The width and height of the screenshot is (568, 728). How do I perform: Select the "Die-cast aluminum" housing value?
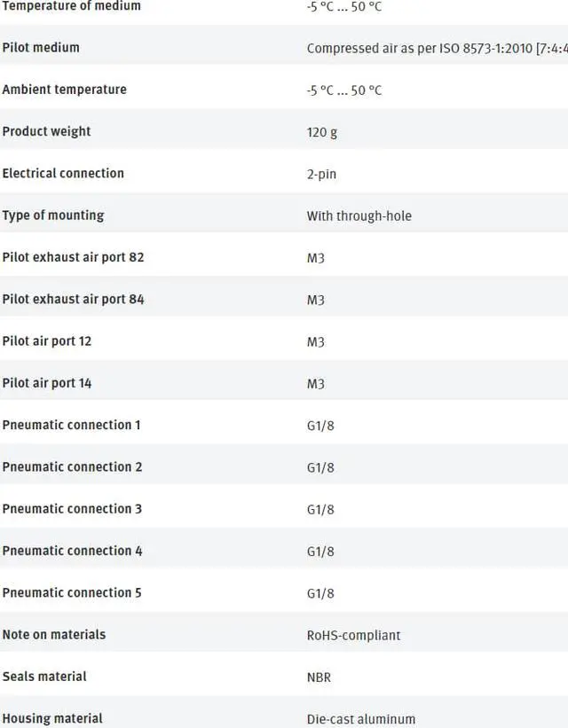[361, 719]
